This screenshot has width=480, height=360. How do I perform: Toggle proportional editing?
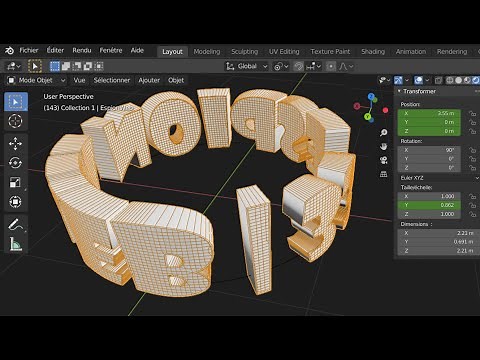click(x=331, y=66)
